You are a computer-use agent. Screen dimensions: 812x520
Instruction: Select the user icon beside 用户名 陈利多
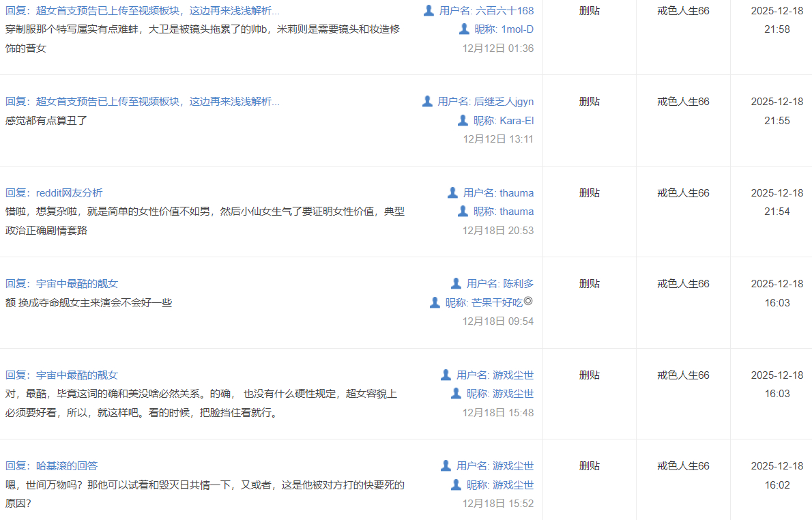(x=456, y=283)
